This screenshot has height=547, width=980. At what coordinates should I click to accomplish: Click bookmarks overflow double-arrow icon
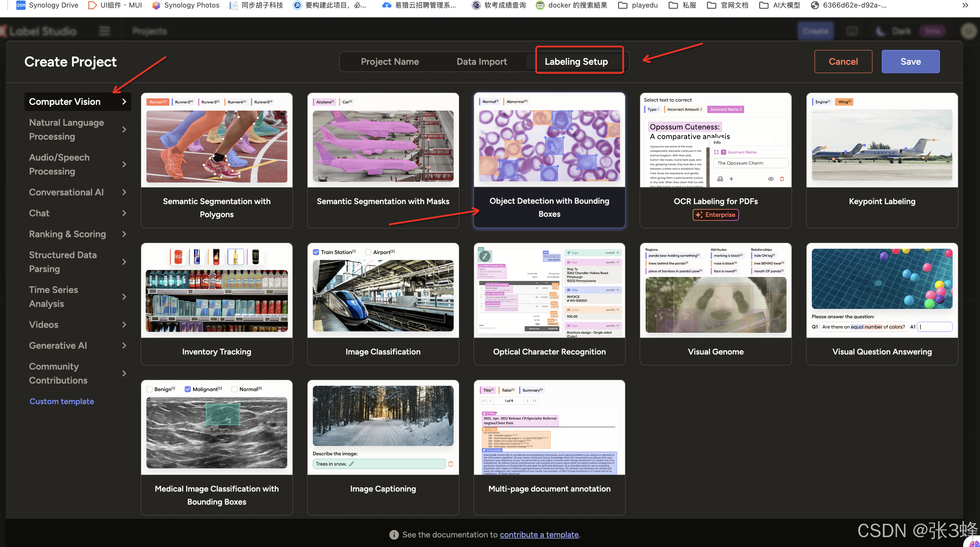pyautogui.click(x=965, y=5)
